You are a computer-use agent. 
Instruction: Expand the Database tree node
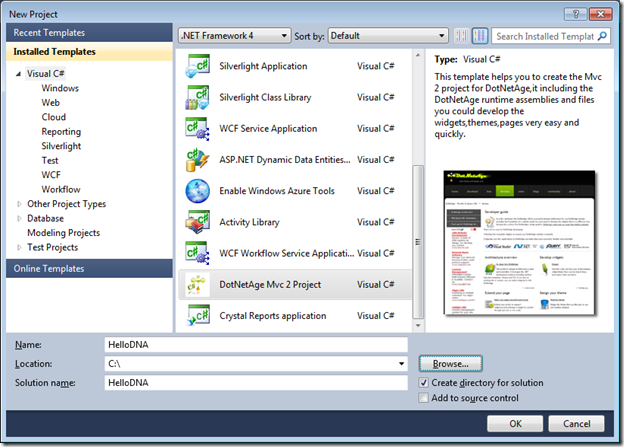click(x=19, y=219)
